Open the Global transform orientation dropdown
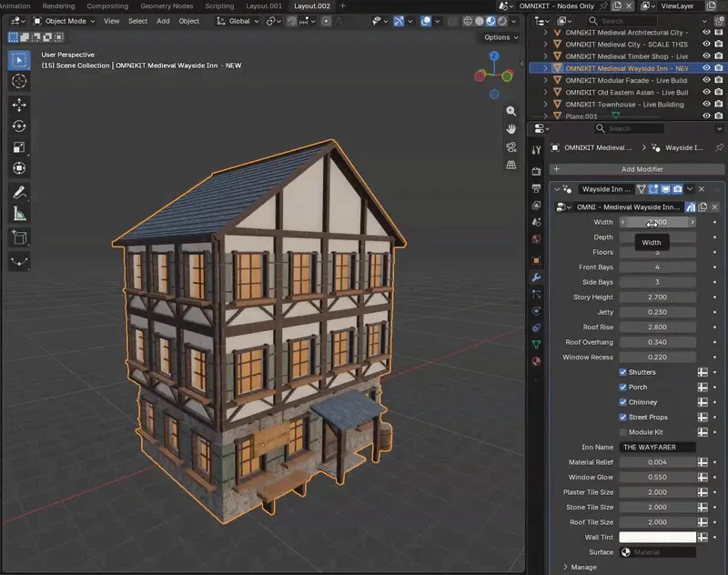Screen dimensions: 728x575 click(238, 21)
